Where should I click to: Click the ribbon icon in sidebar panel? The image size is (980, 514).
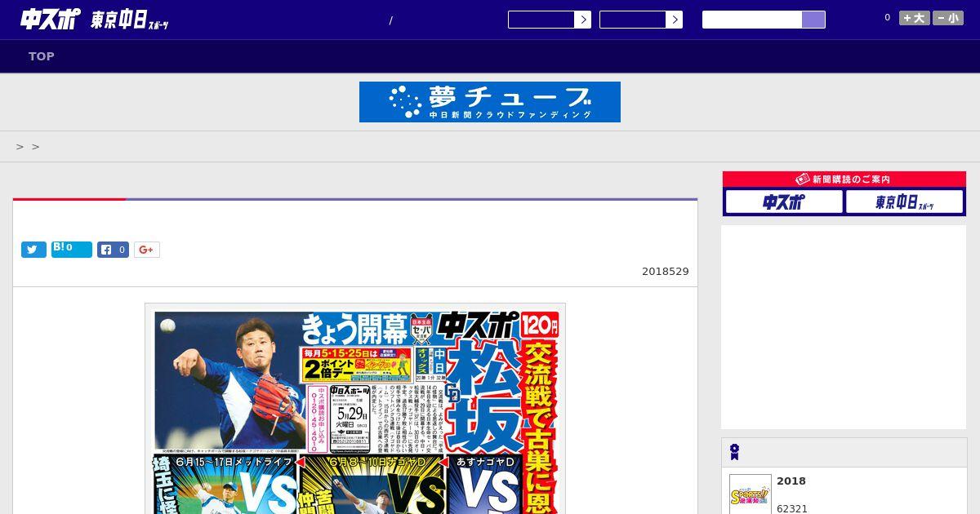[734, 452]
